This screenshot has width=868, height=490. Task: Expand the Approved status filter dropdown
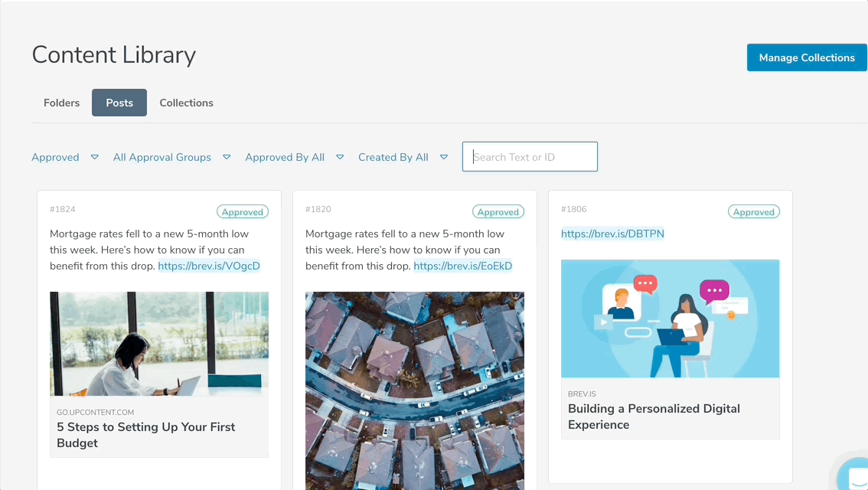(x=65, y=157)
